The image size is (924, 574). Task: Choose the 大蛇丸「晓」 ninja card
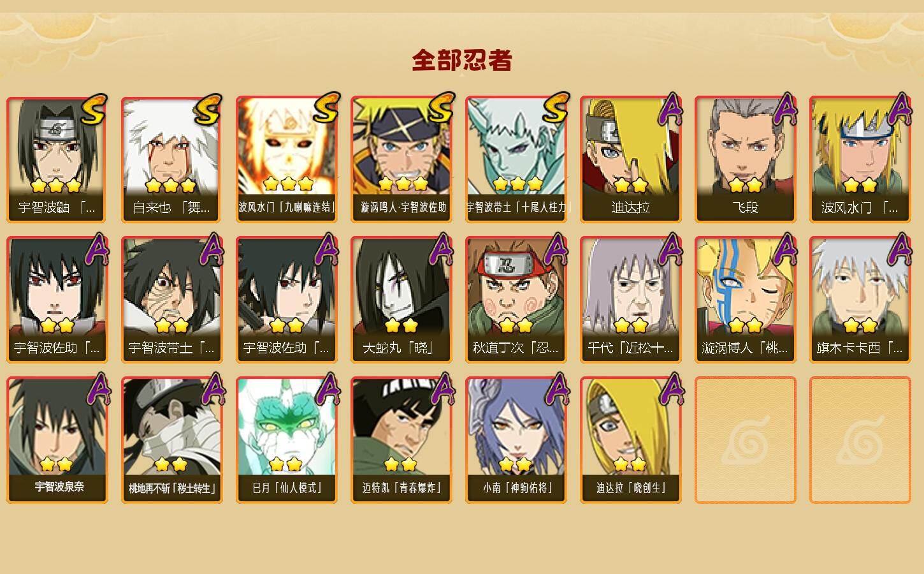tap(401, 300)
